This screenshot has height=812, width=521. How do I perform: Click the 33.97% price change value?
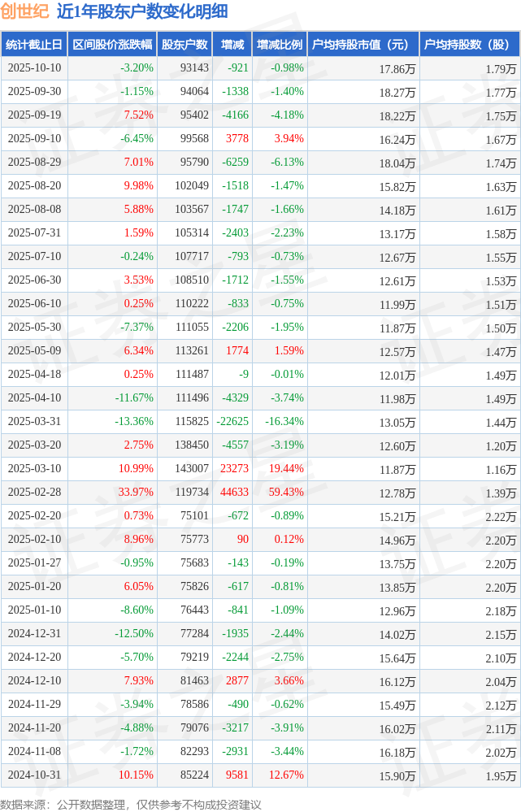pos(135,493)
